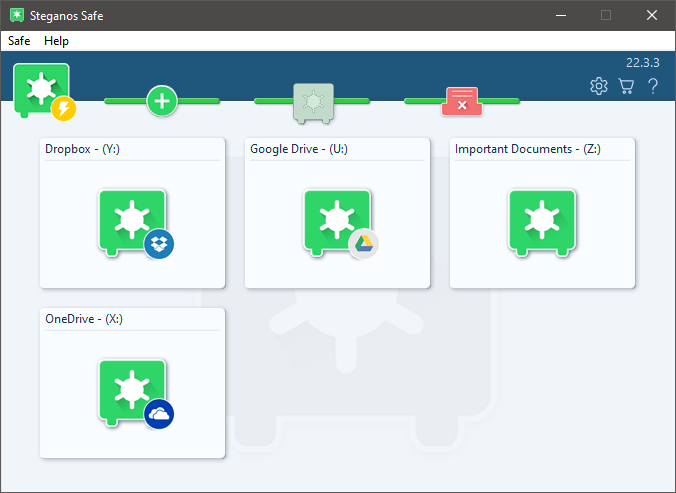Open the Important Documents safe icon
This screenshot has height=493, width=676.
tap(542, 223)
